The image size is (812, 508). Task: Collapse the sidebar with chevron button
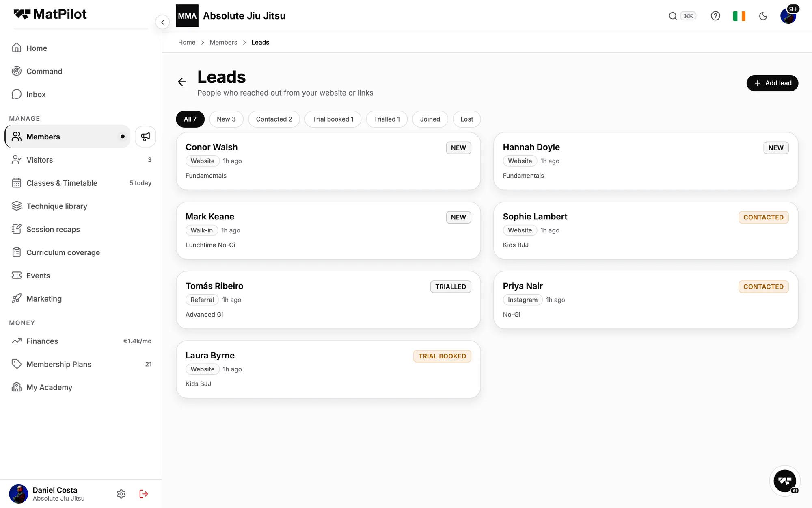pyautogui.click(x=162, y=22)
